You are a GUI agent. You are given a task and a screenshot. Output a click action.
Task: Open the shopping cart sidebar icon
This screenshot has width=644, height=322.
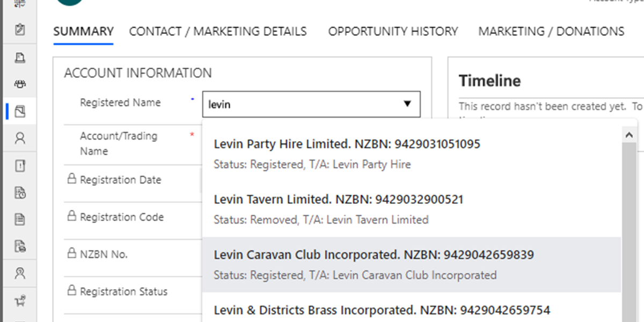click(20, 301)
